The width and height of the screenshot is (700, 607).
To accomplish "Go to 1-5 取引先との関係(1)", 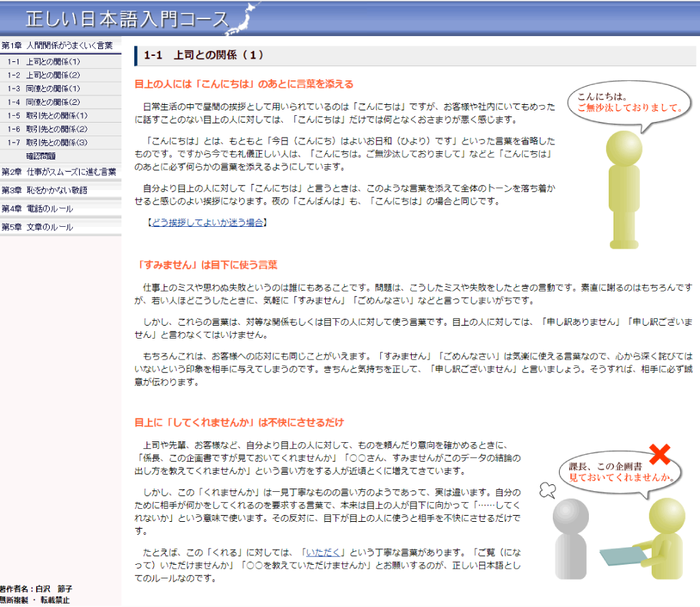I will 61,116.
